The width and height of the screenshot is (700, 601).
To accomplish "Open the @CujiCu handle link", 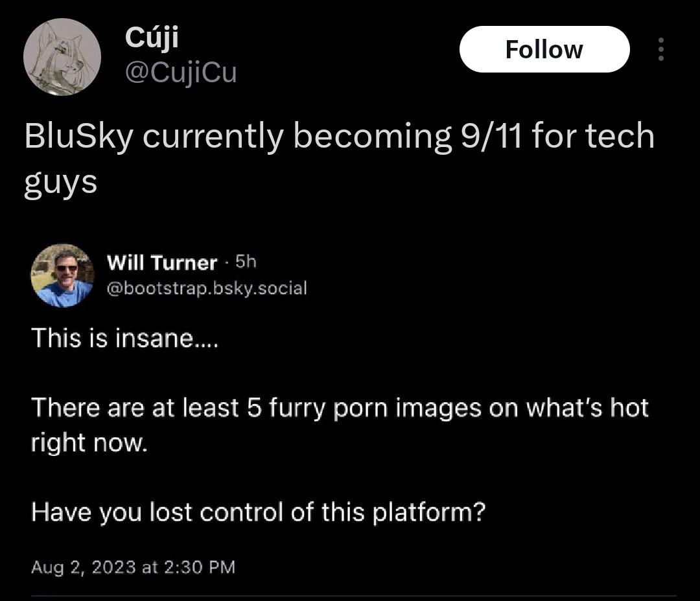I will click(x=181, y=73).
